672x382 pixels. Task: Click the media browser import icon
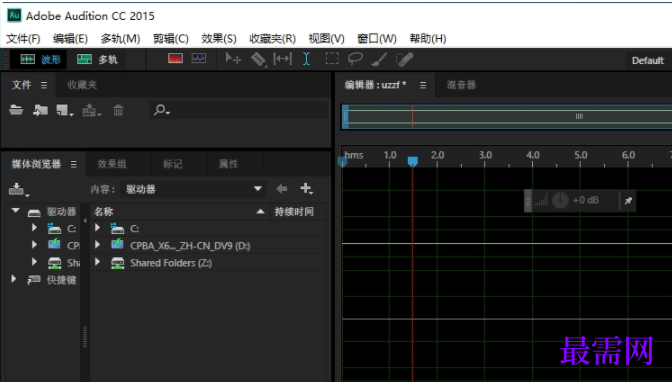click(x=18, y=189)
